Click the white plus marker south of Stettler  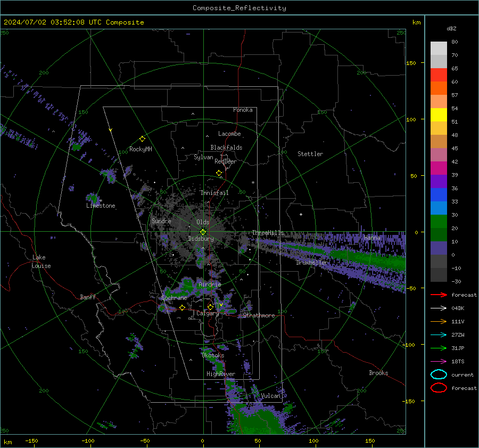(301, 214)
